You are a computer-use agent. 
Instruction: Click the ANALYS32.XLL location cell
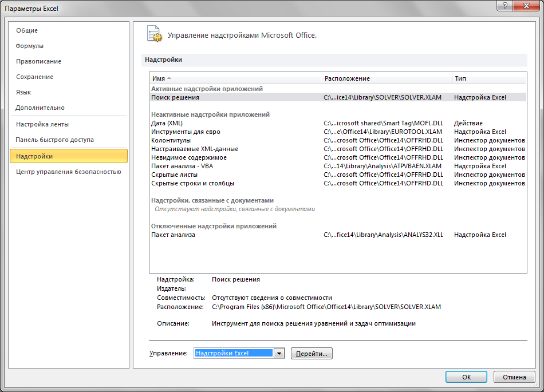(x=383, y=235)
